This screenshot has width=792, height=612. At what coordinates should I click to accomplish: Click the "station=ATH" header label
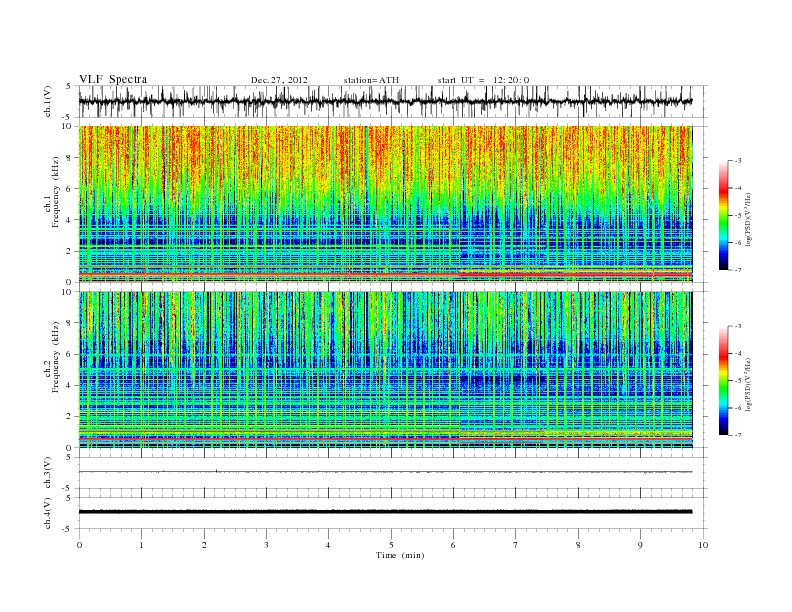point(371,80)
